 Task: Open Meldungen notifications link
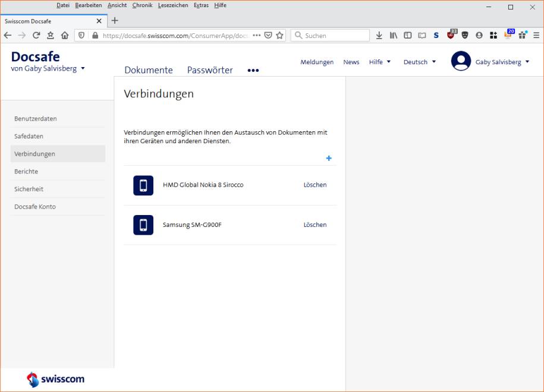tap(317, 62)
